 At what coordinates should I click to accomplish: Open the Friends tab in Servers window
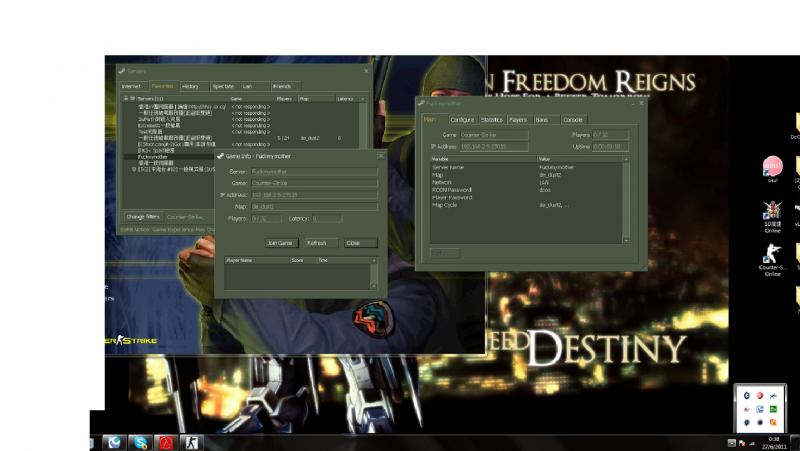(x=285, y=86)
